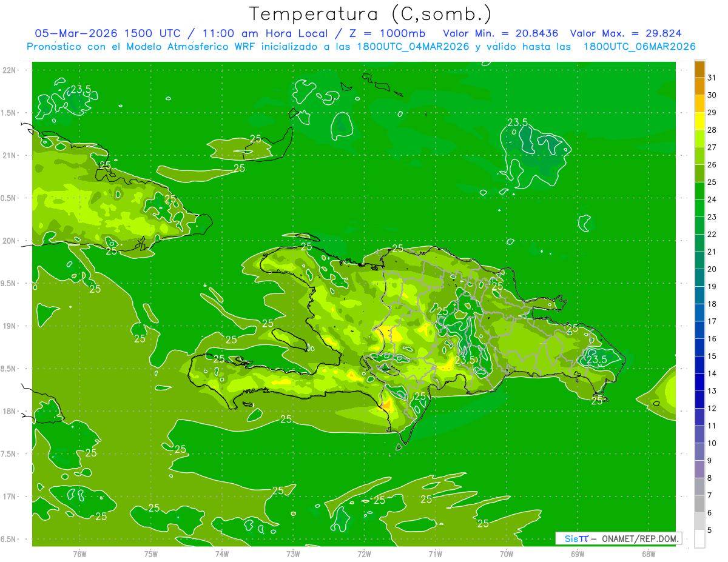The height and width of the screenshot is (562, 728).
Task: Click the 70W longitude axis label
Action: [506, 554]
